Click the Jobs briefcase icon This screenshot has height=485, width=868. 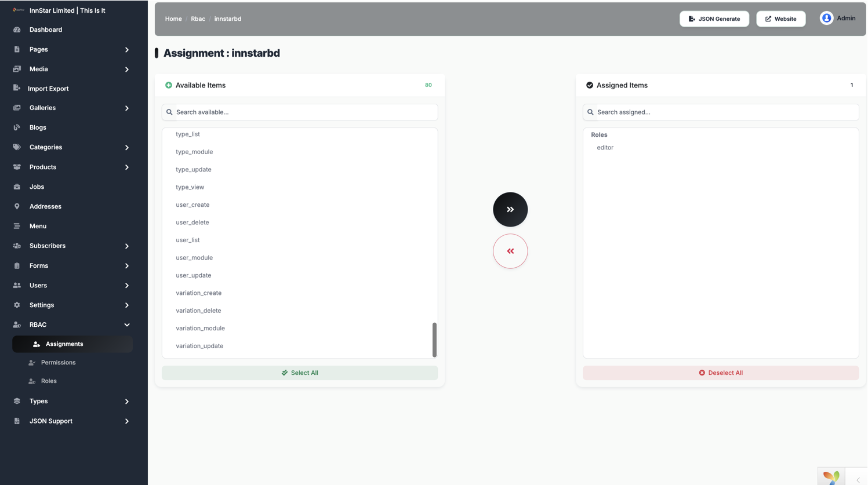tap(17, 187)
